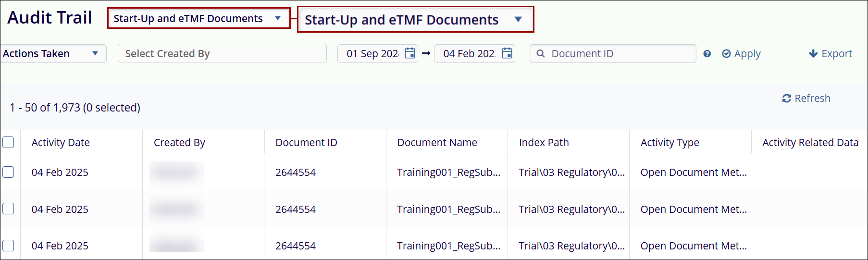Click the Refresh circular arrows icon
Image resolution: width=868 pixels, height=260 pixels.
[787, 99]
